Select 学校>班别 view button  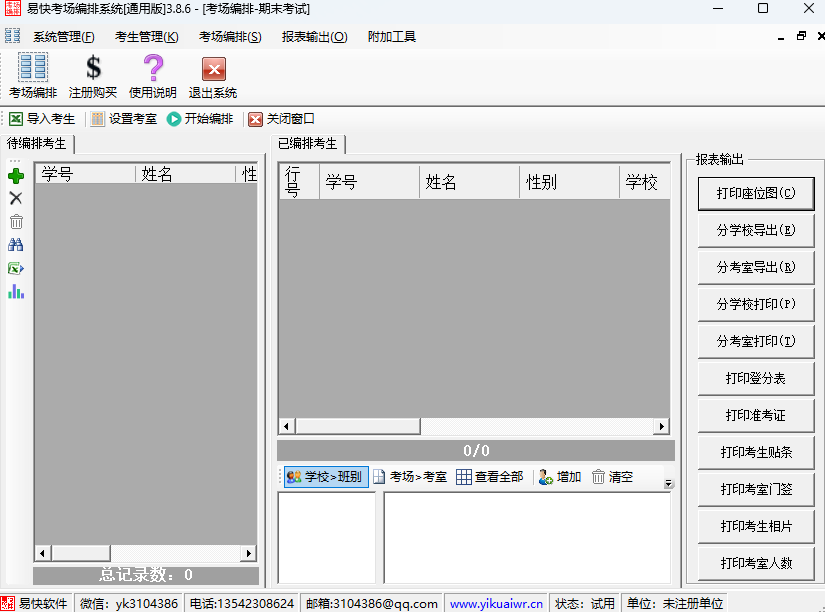tap(326, 477)
